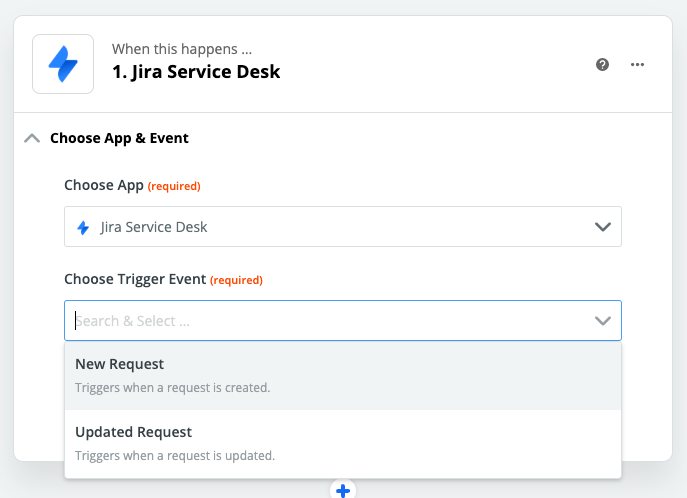Click the Choose Trigger Event label
The height and width of the screenshot is (498, 687).
135,279
